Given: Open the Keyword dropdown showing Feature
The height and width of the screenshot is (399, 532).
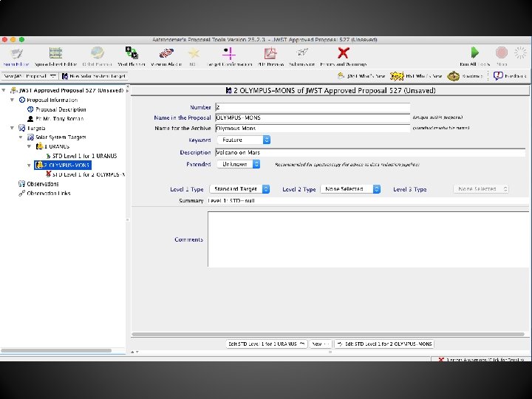Looking at the screenshot, I should [x=244, y=140].
